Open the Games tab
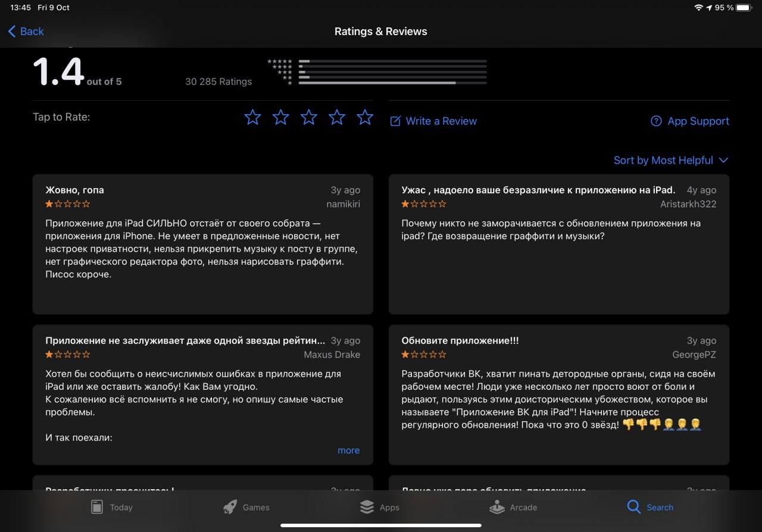 (246, 508)
